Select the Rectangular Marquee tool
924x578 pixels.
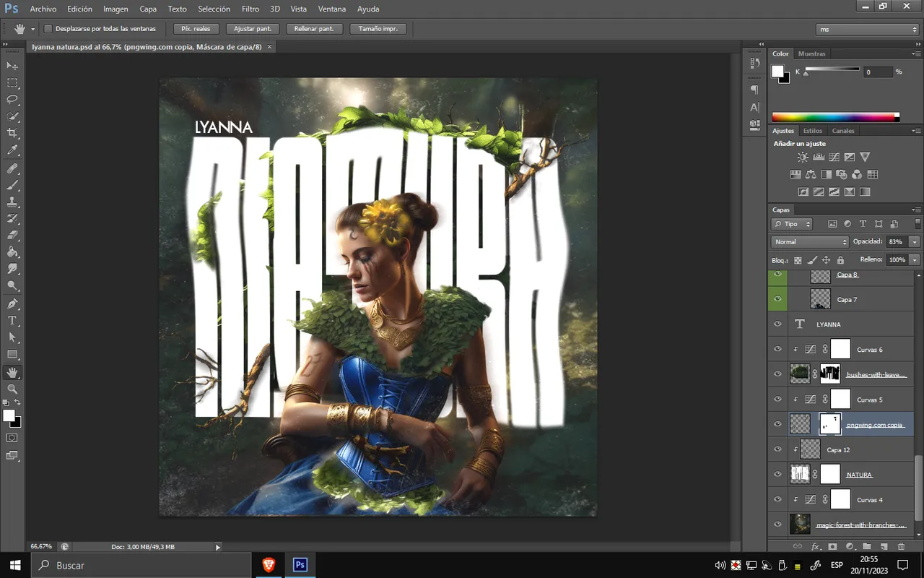[x=12, y=83]
